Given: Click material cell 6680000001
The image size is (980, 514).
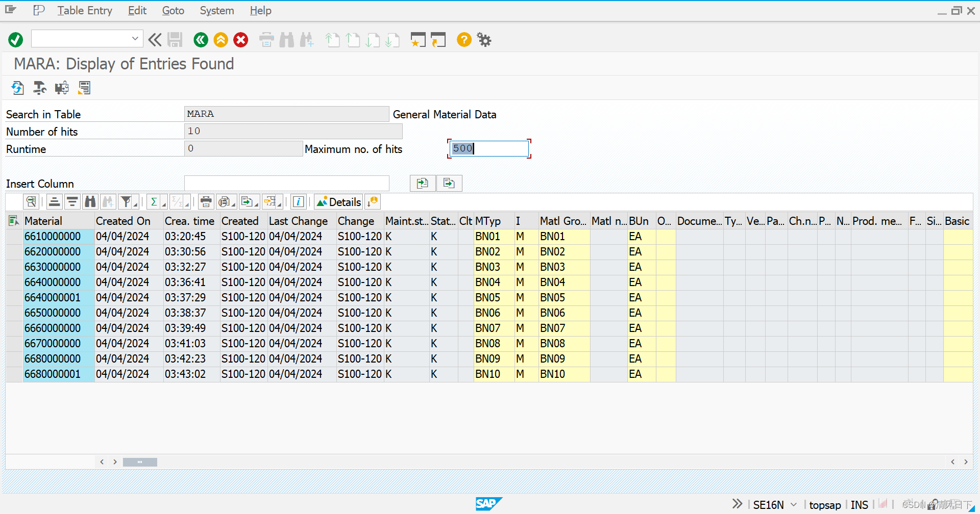Looking at the screenshot, I should tap(59, 374).
